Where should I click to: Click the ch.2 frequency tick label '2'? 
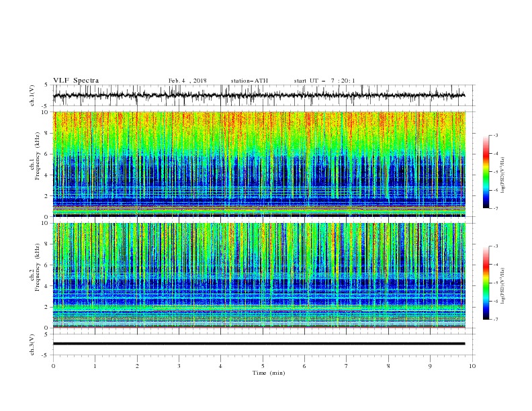[47, 307]
